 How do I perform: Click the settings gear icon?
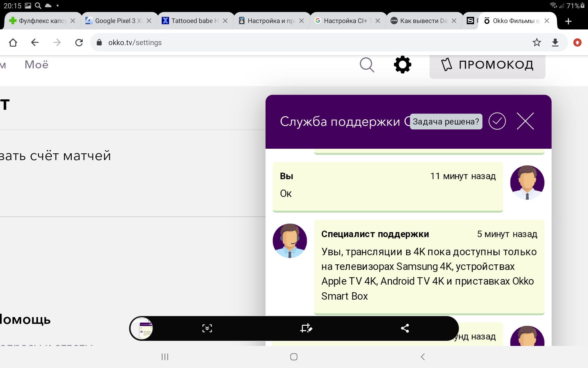pos(402,65)
